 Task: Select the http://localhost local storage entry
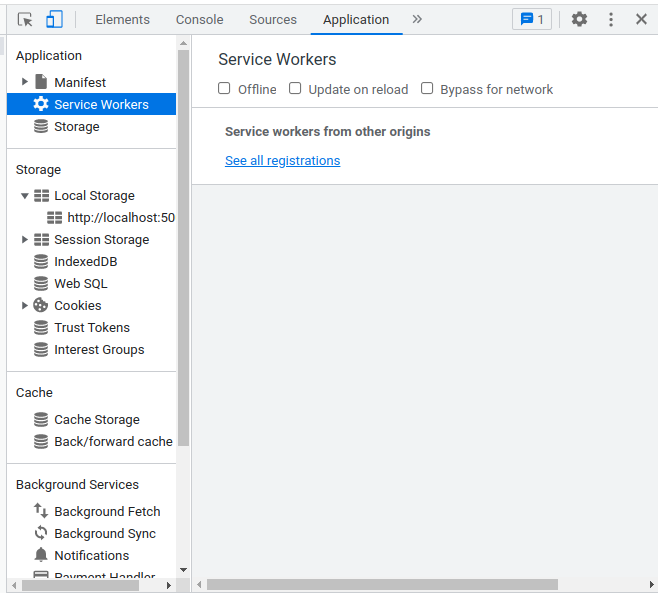[x=120, y=218]
